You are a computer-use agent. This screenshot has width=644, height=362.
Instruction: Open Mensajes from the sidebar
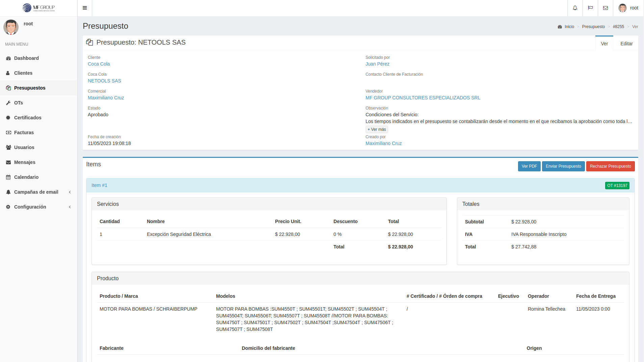[x=25, y=162]
